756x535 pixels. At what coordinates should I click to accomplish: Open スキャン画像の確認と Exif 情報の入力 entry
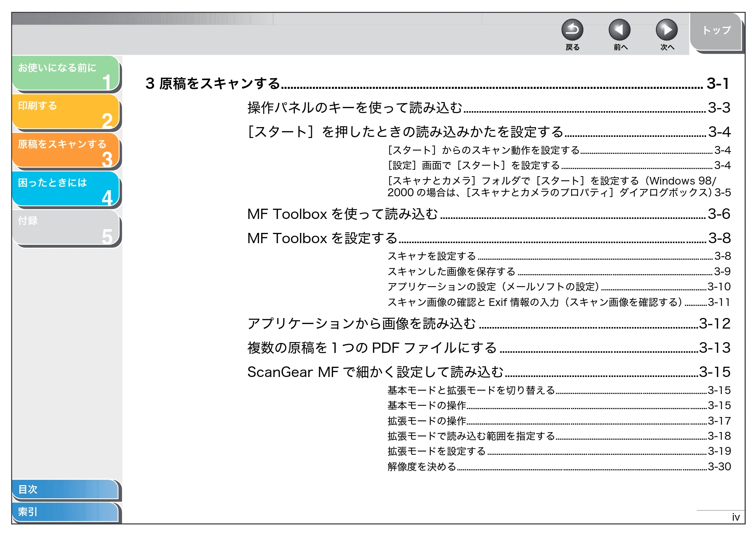click(x=559, y=302)
